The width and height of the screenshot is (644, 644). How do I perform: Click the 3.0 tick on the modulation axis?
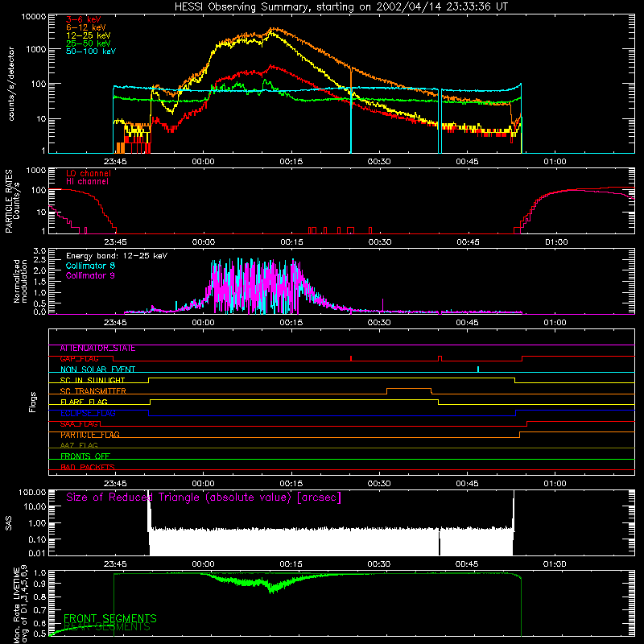[39, 250]
